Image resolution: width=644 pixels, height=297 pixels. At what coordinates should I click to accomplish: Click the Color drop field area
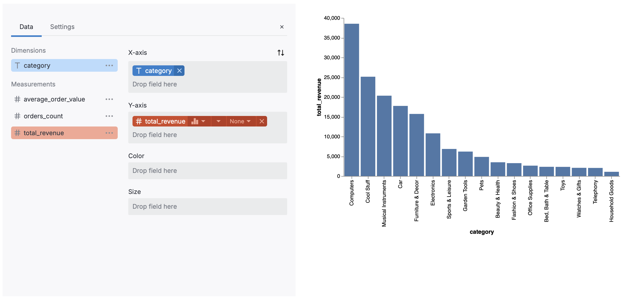click(207, 171)
